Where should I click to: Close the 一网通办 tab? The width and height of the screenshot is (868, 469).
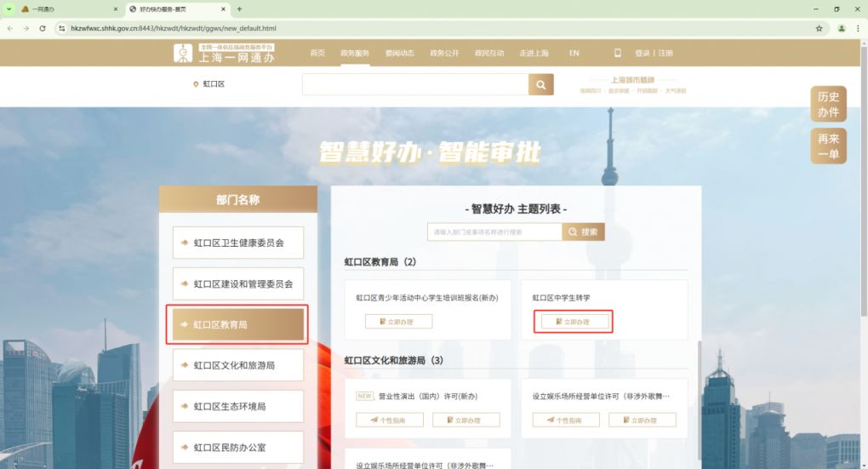pyautogui.click(x=115, y=9)
